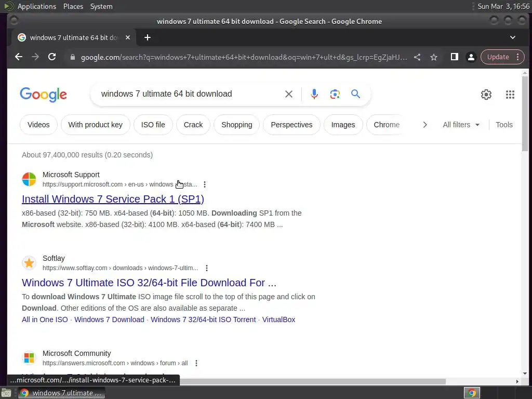Open the Chrome side panel icon

point(455,57)
